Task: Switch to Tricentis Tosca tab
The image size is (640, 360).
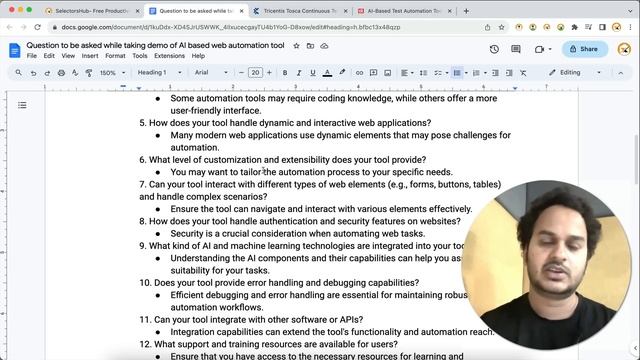Action: (300, 11)
